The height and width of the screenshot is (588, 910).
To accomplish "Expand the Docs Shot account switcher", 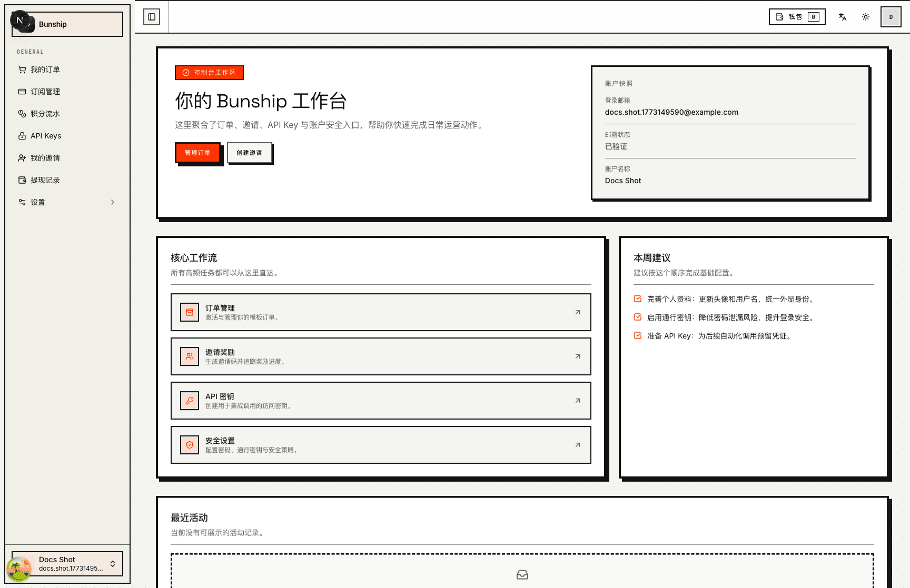I will (67, 564).
